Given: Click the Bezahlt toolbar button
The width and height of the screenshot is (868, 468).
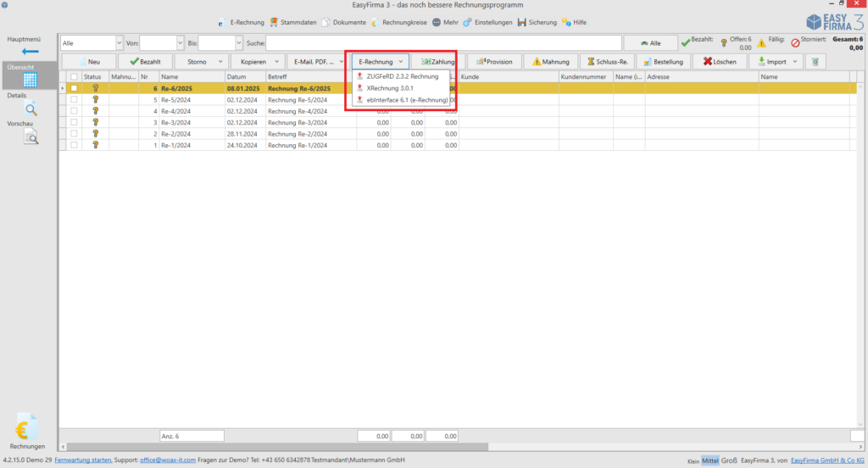Looking at the screenshot, I should pos(146,62).
